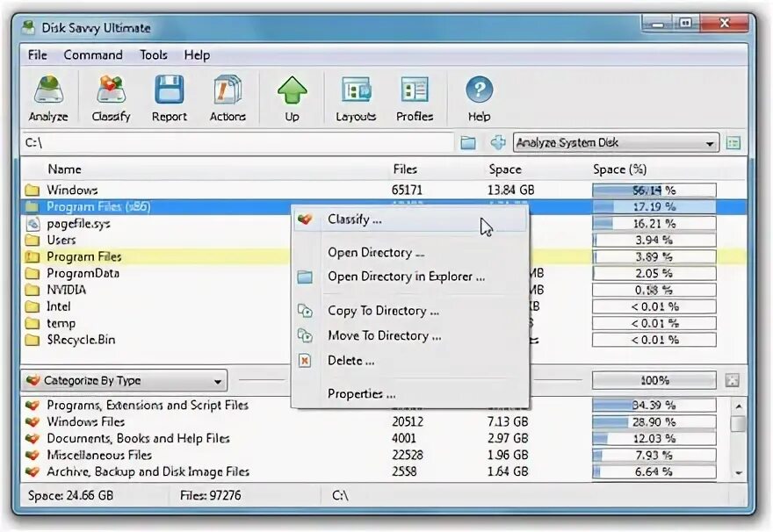This screenshot has width=773, height=532.
Task: Select the Program Files row
Action: click(384, 256)
